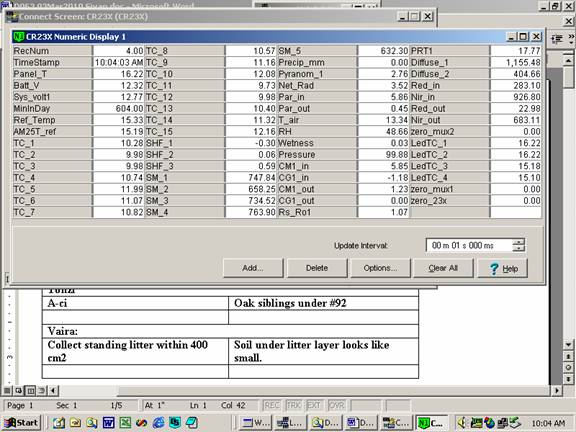Screen dimensions: 576x432
Task: Open Help in Numeric Display
Action: pos(503,268)
